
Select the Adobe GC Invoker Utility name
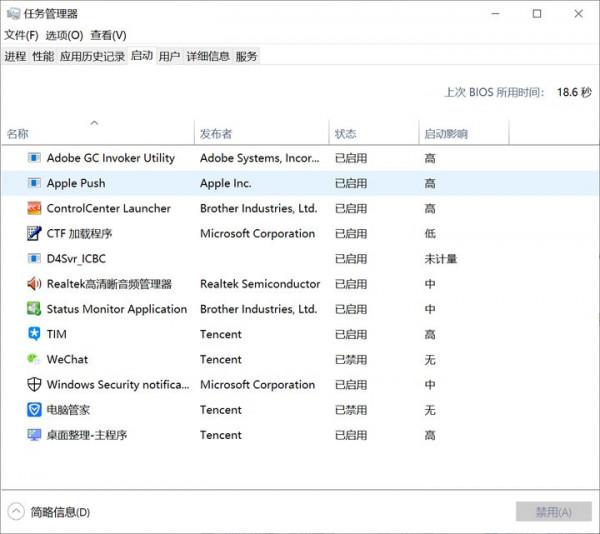pyautogui.click(x=111, y=158)
